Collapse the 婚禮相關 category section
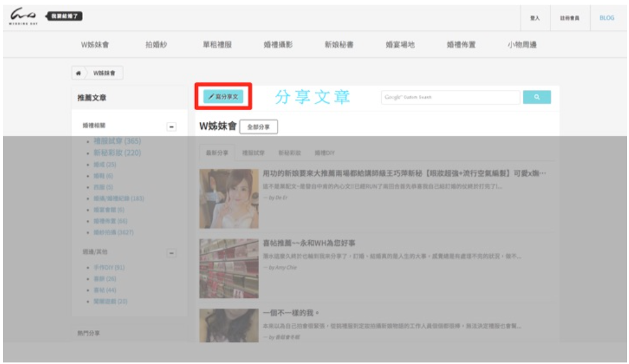The width and height of the screenshot is (629, 364). click(171, 127)
